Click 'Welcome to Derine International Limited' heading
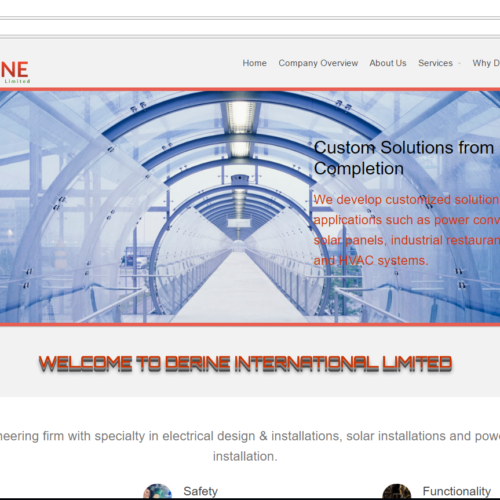The height and width of the screenshot is (500, 500). (245, 363)
